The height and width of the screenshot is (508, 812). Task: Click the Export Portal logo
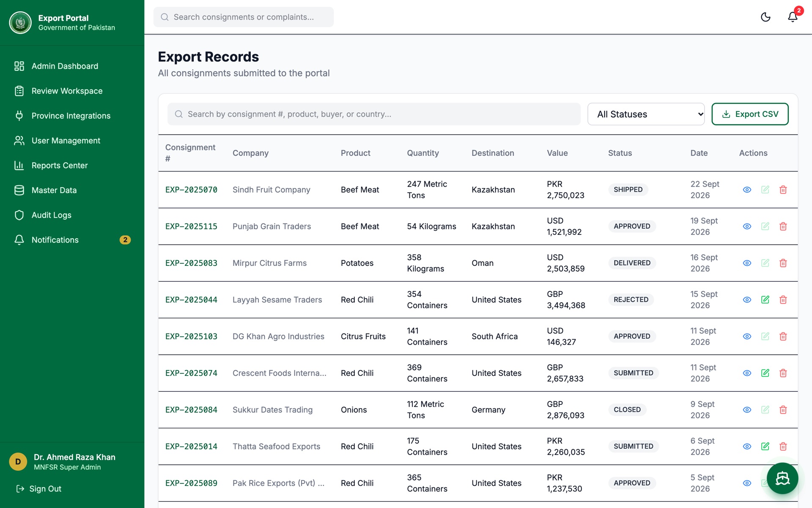[20, 22]
